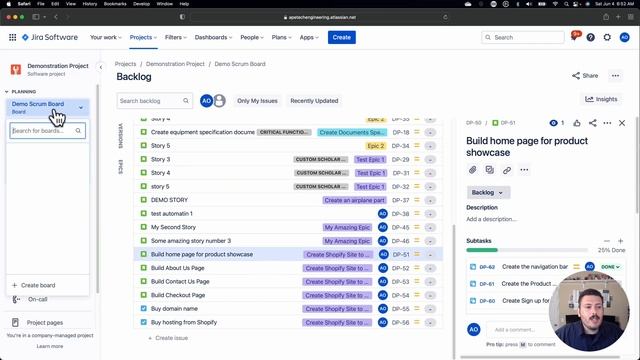
Task: Open the Your work dropdown
Action: [x=106, y=37]
